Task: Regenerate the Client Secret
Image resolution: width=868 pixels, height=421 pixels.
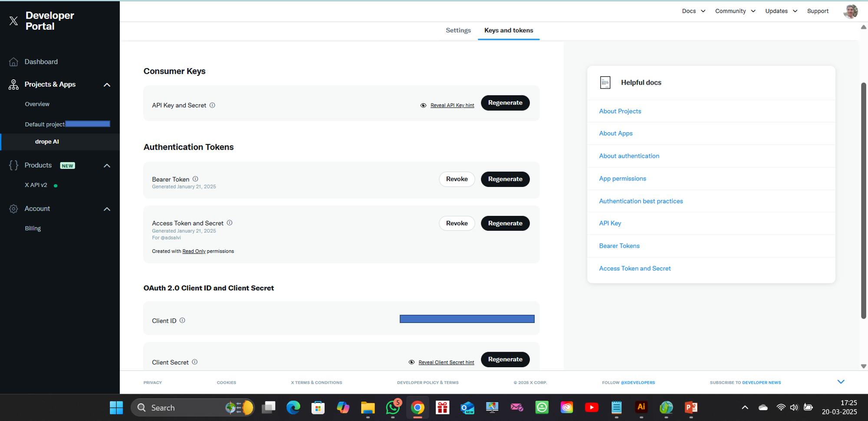Action: click(505, 359)
